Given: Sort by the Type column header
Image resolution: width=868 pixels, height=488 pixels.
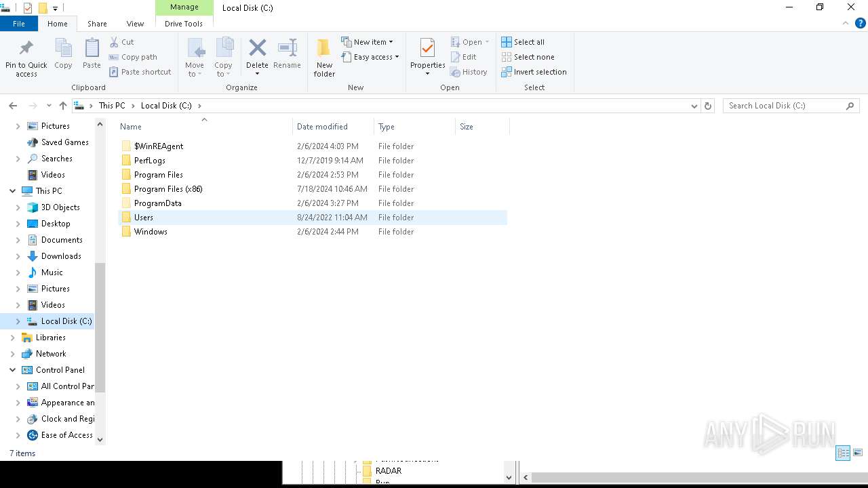Looking at the screenshot, I should [415, 127].
